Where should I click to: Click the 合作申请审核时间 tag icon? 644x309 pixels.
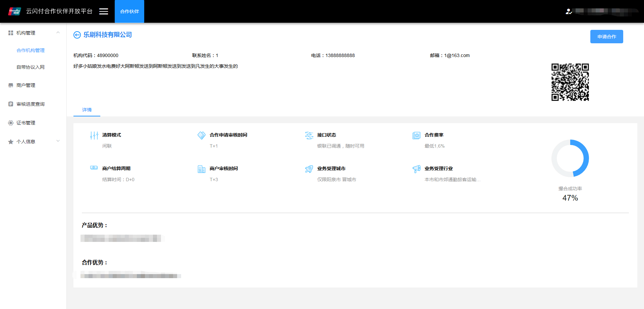(202, 135)
